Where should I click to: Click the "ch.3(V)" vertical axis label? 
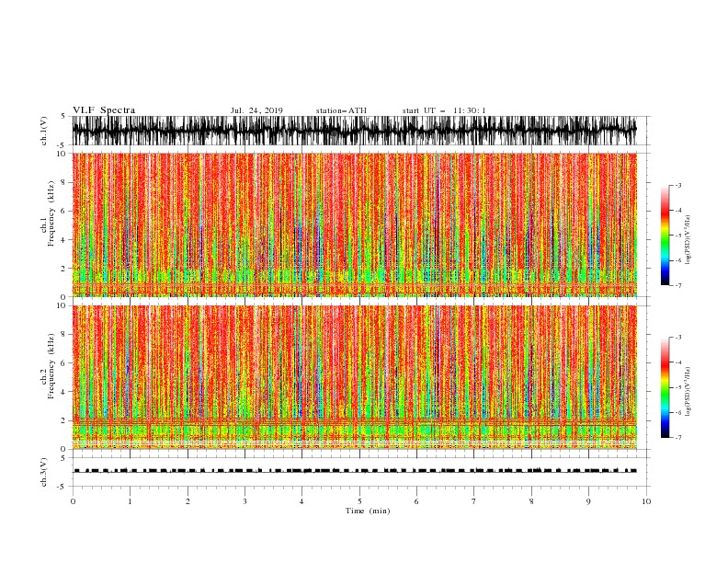[44, 472]
